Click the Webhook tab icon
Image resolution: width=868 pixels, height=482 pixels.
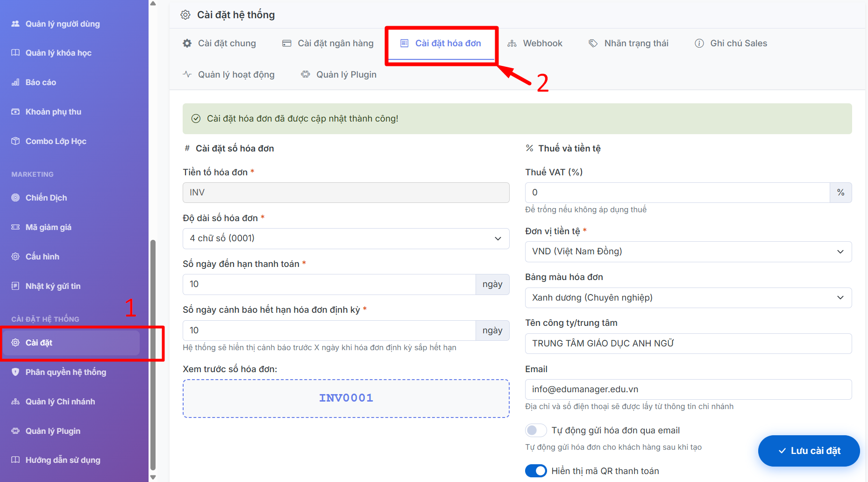tap(512, 43)
